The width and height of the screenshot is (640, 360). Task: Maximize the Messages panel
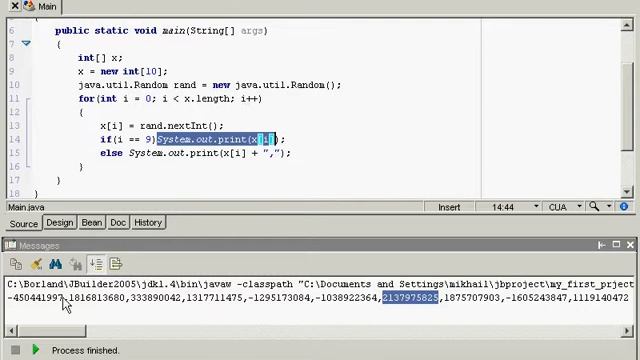[x=616, y=244]
